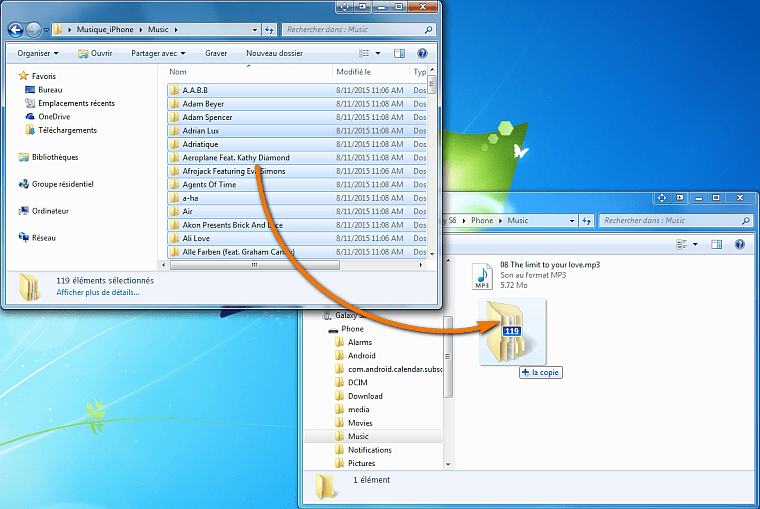Click the Refresh icon beside the Musique_iPhone address bar
Viewport: 760px width, 509px height.
coord(269,30)
